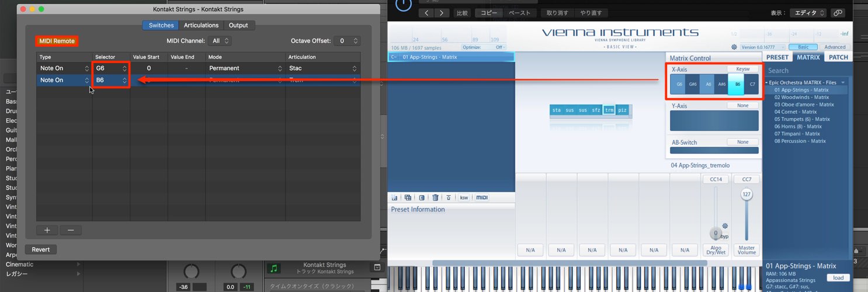Open the PATCH tab
Screen dimensions: 868x292
pyautogui.click(x=838, y=57)
